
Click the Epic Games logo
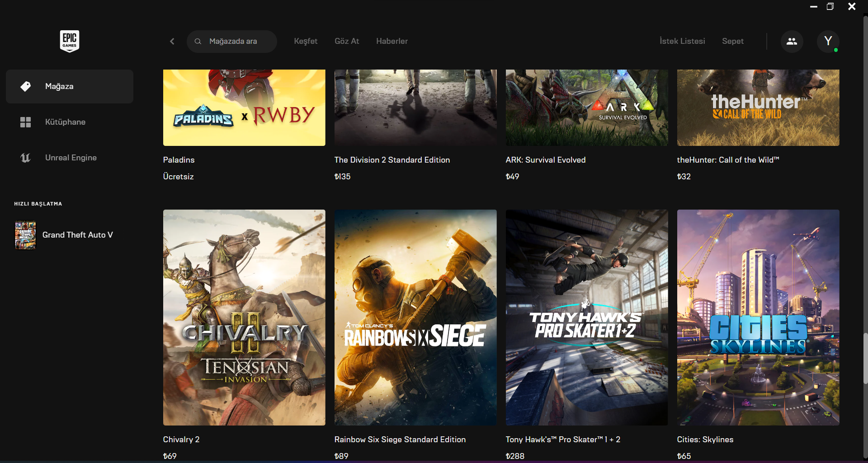tap(70, 41)
